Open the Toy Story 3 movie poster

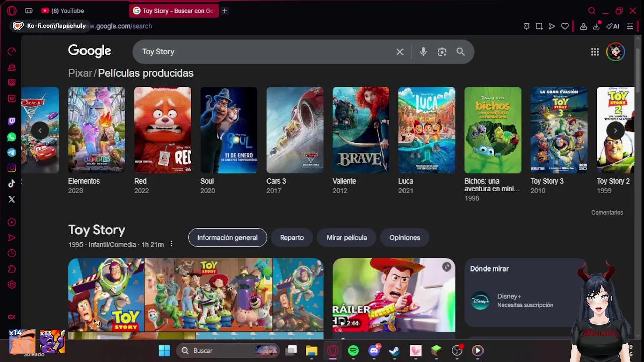(x=559, y=130)
